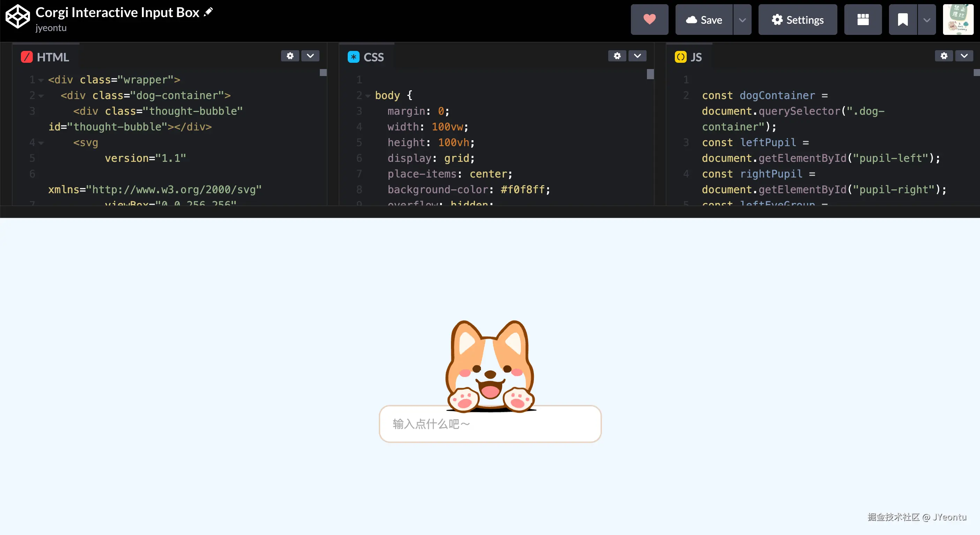Select the JS editor tab
This screenshot has width=980, height=535.
[688, 57]
